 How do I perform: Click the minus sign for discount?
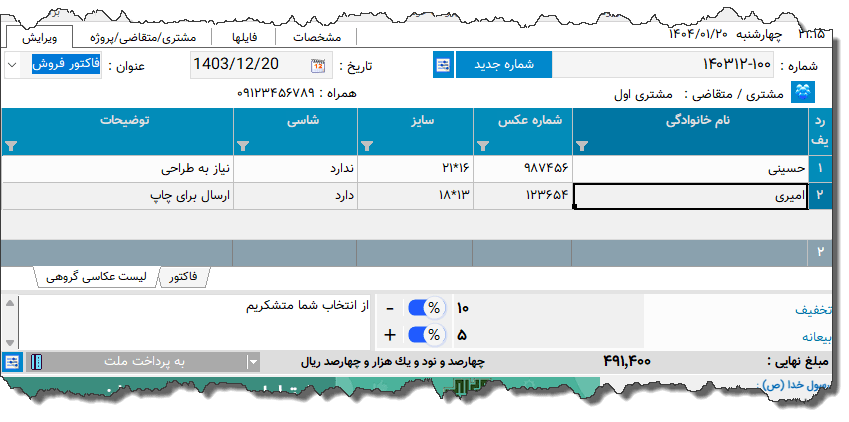click(x=390, y=308)
